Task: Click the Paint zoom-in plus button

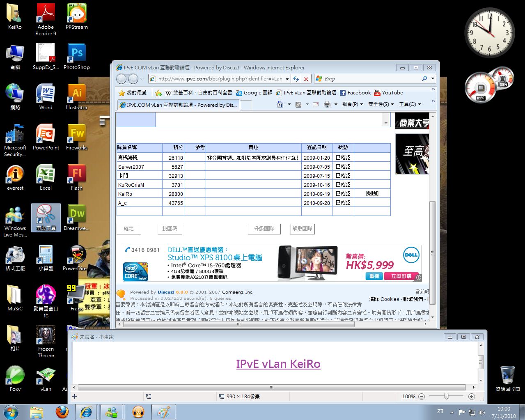Action: tap(472, 396)
